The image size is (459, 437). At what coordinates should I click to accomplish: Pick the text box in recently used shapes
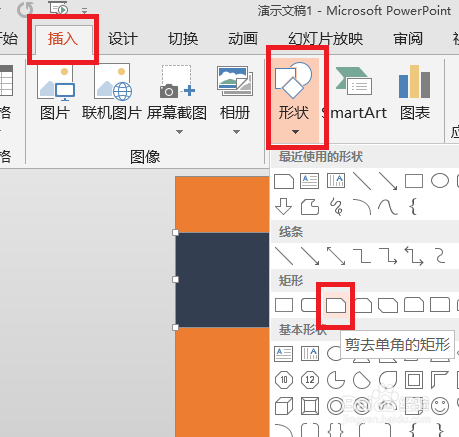tap(310, 181)
